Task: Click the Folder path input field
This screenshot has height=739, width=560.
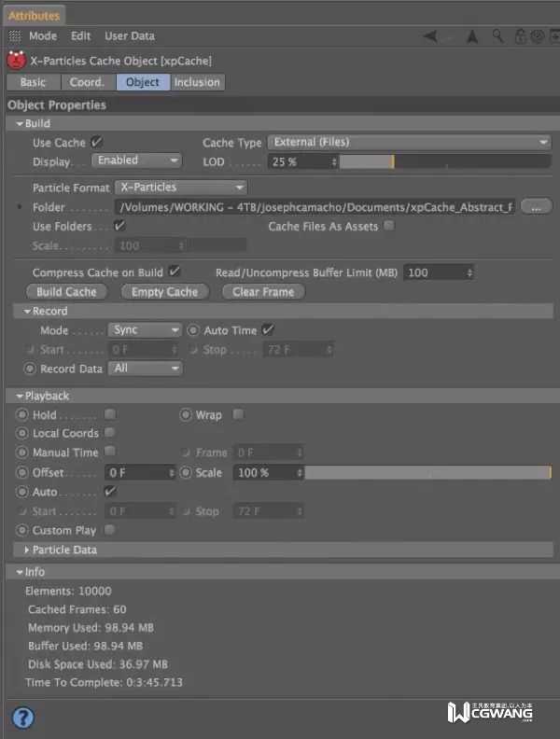Action: 315,207
